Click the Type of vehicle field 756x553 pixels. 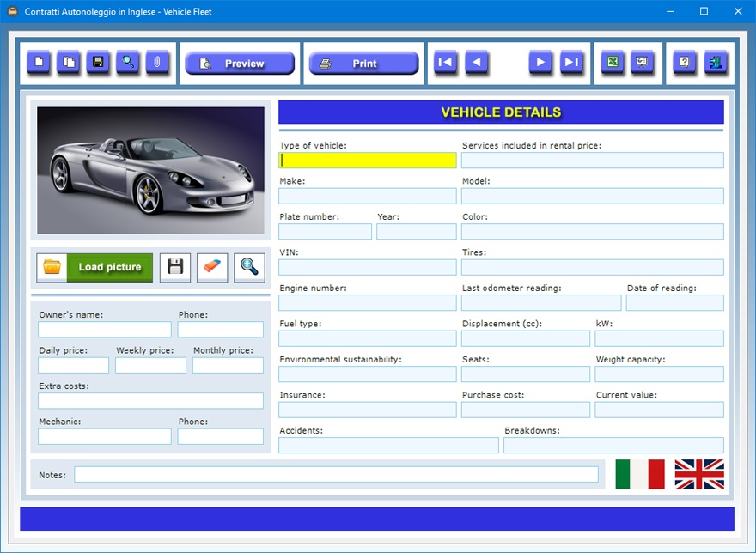coord(368,161)
